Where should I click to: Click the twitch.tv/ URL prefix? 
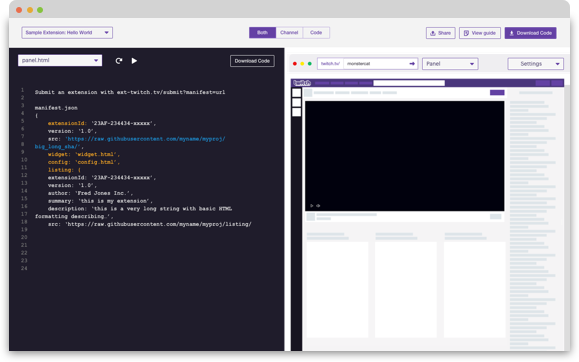point(330,64)
